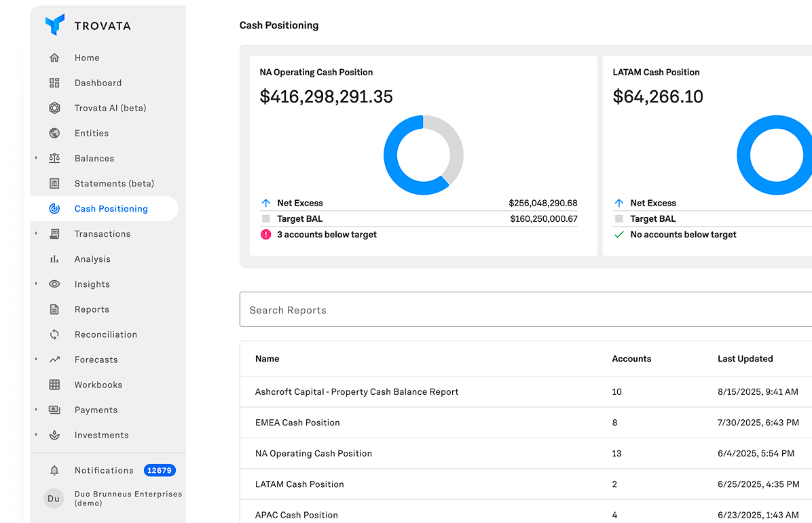
Task: Expand the Transactions menu arrow
Action: click(37, 234)
